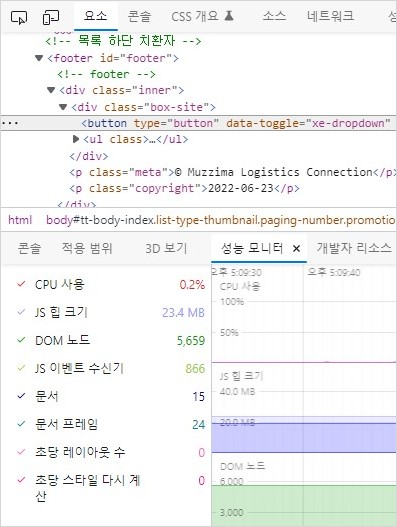
Task: Click the closing </div> tag below ul
Action: point(89,156)
